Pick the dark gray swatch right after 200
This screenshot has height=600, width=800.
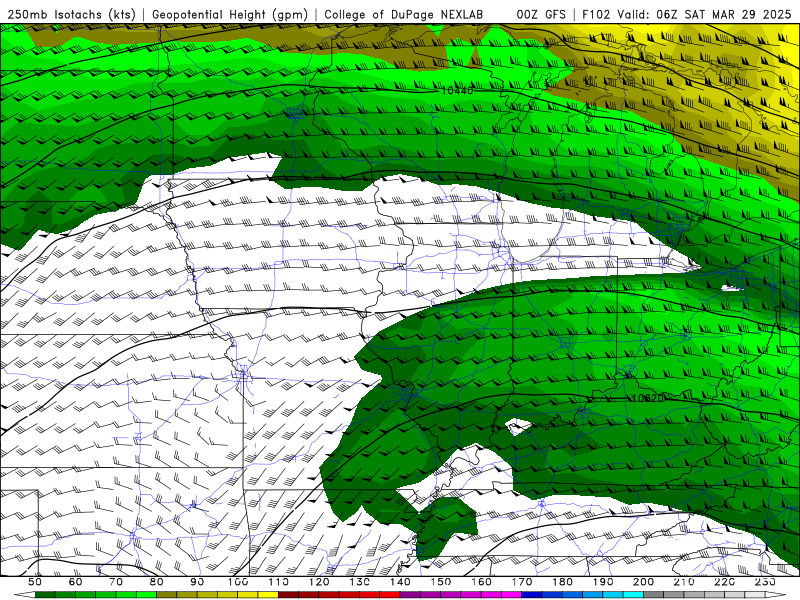(x=653, y=595)
